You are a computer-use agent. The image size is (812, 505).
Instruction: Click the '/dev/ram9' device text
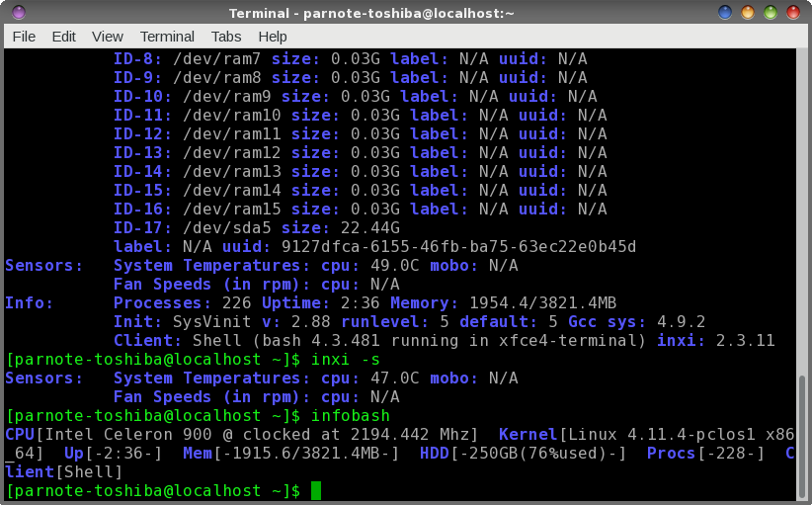point(227,96)
